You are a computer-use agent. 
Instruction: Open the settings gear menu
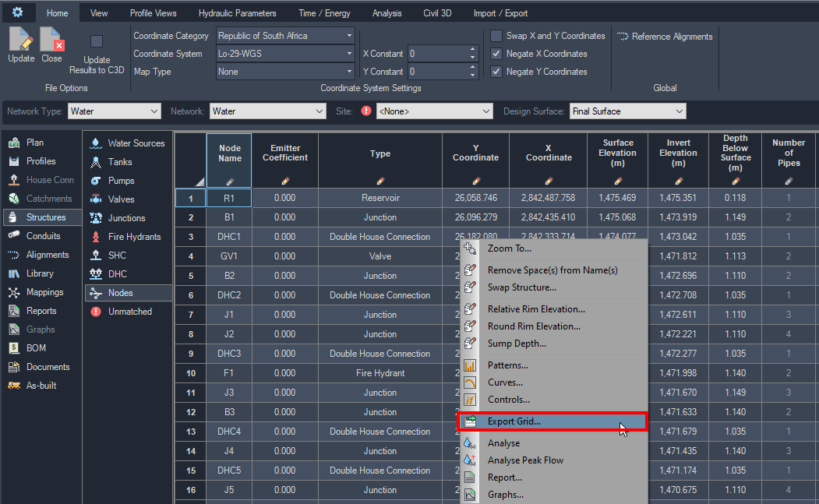click(17, 12)
